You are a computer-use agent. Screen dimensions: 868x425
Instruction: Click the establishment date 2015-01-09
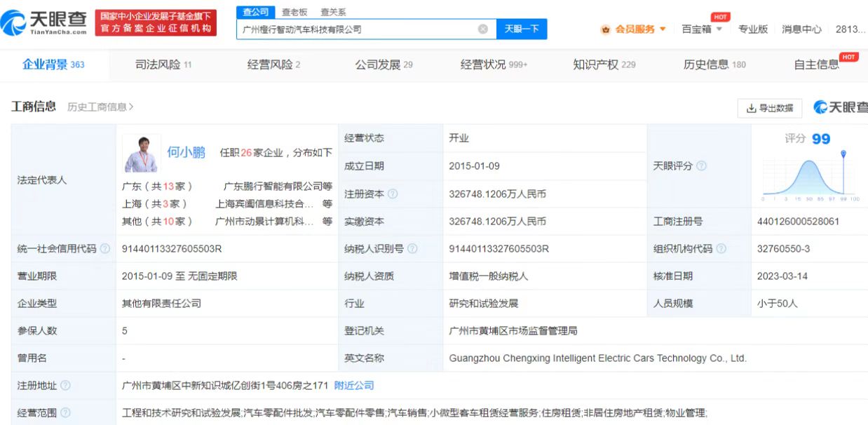(x=475, y=166)
